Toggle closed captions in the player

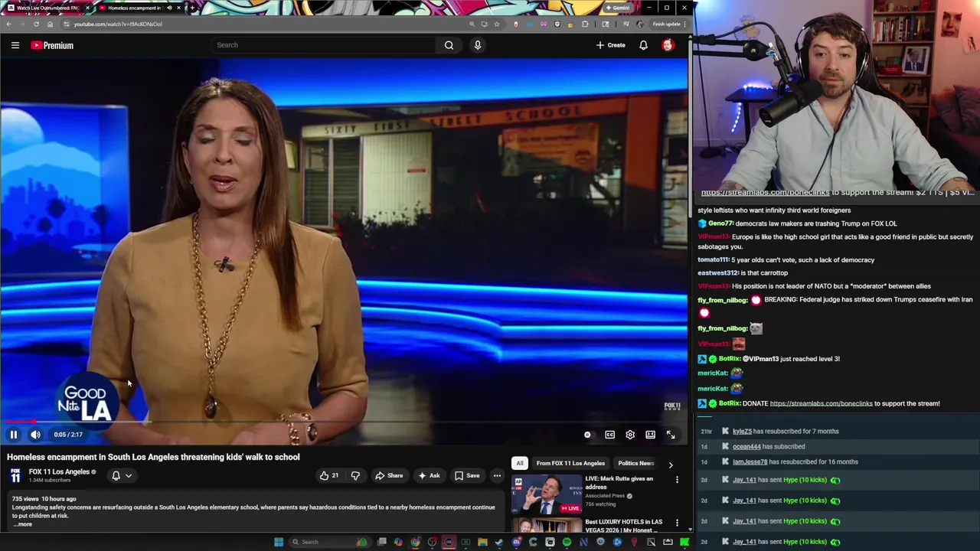609,435
